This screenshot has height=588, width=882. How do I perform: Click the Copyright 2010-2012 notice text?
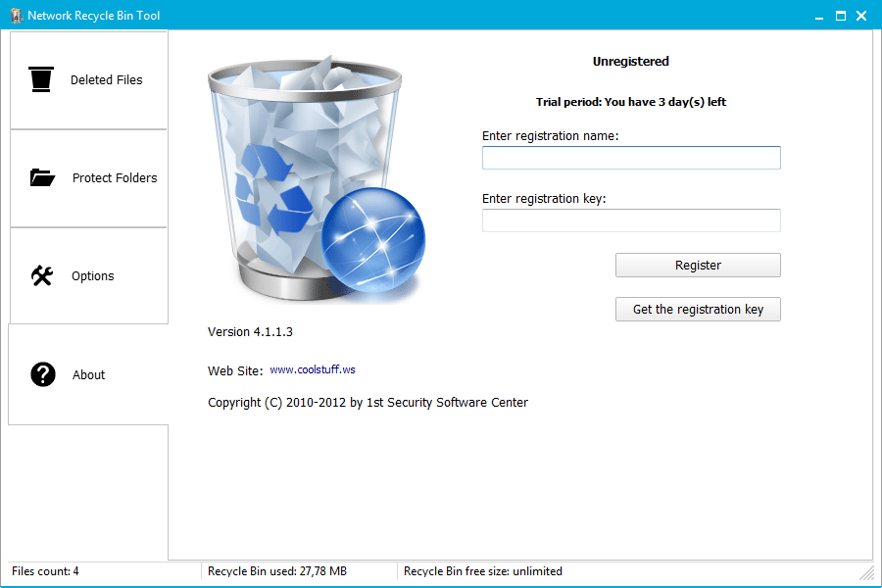point(367,403)
